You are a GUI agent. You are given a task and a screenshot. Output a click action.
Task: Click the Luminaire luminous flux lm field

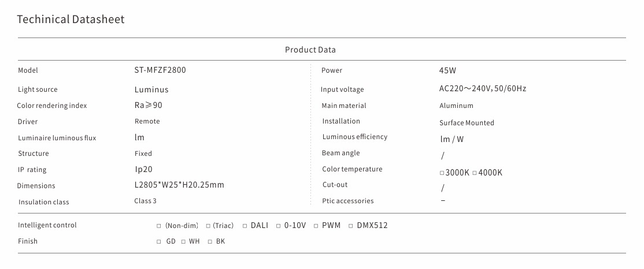[139, 137]
